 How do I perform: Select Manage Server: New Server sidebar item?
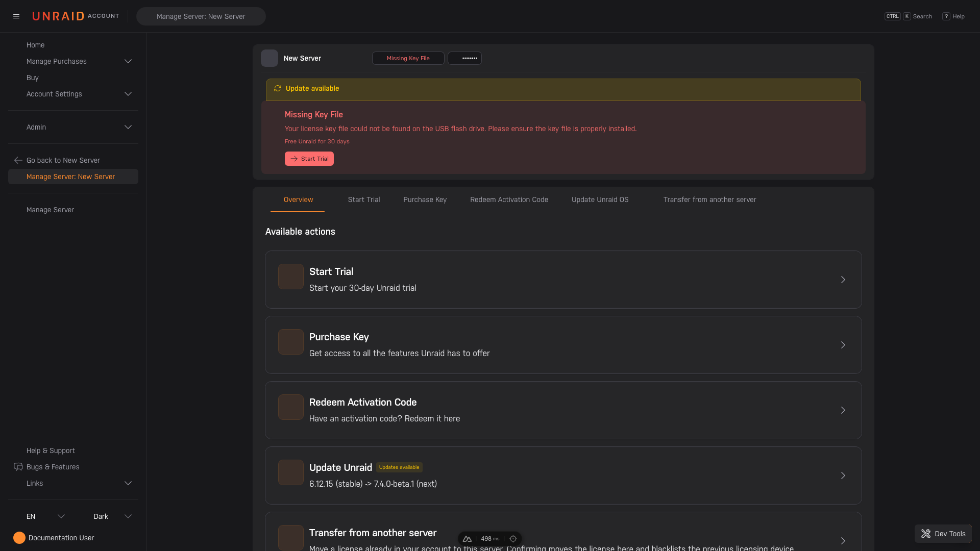[x=73, y=177]
